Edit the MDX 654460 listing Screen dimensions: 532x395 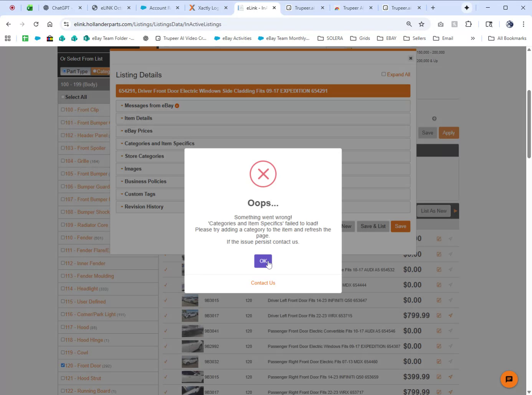click(x=439, y=362)
